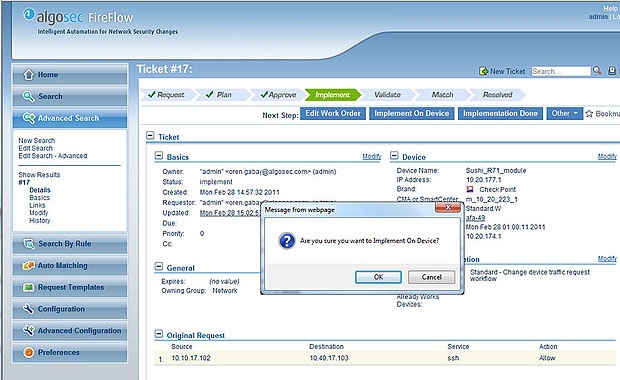This screenshot has width=620, height=380.
Task: Click the question mark icon in dialog
Action: click(287, 240)
